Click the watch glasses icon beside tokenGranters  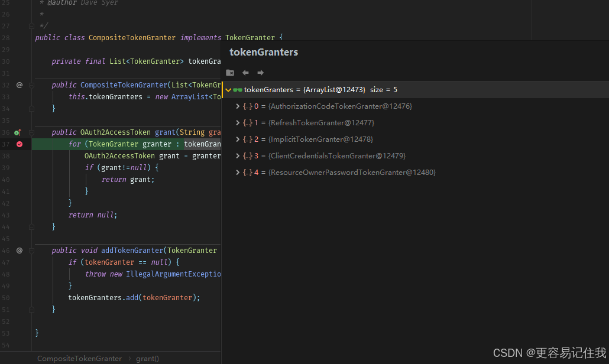238,90
